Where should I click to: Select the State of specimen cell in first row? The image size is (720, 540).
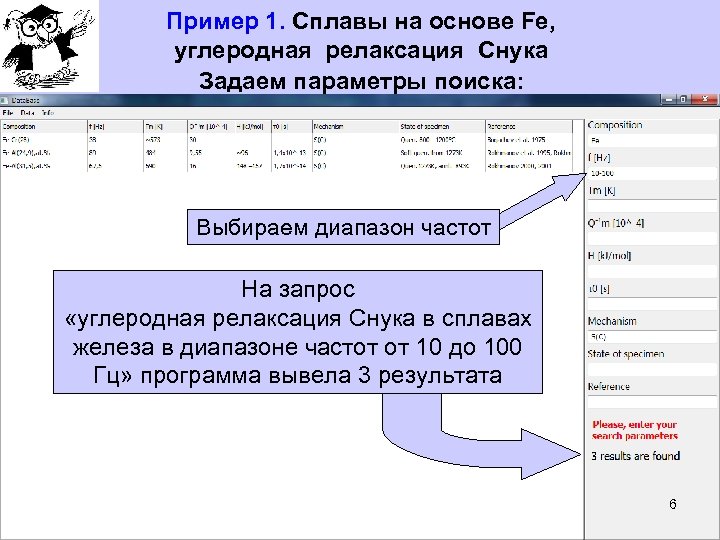(x=442, y=140)
